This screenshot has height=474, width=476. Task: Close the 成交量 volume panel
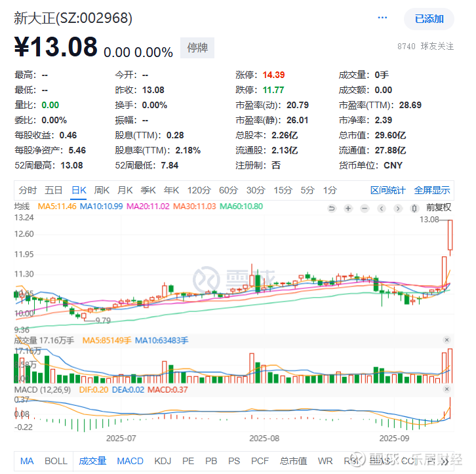pos(446,340)
